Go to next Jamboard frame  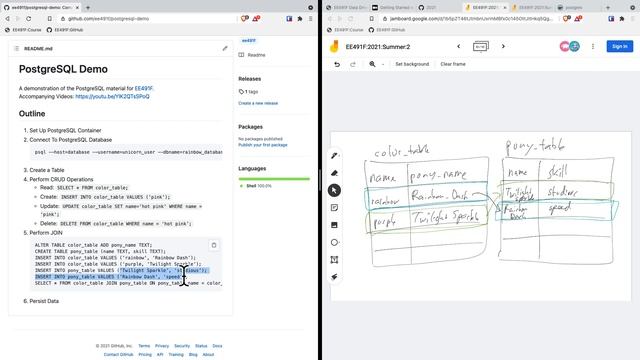(503, 47)
